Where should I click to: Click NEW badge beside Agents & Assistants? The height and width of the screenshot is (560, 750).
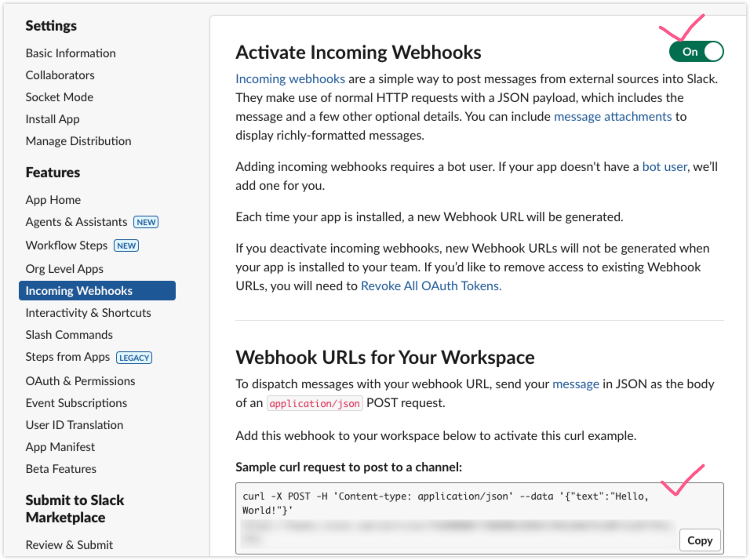146,223
